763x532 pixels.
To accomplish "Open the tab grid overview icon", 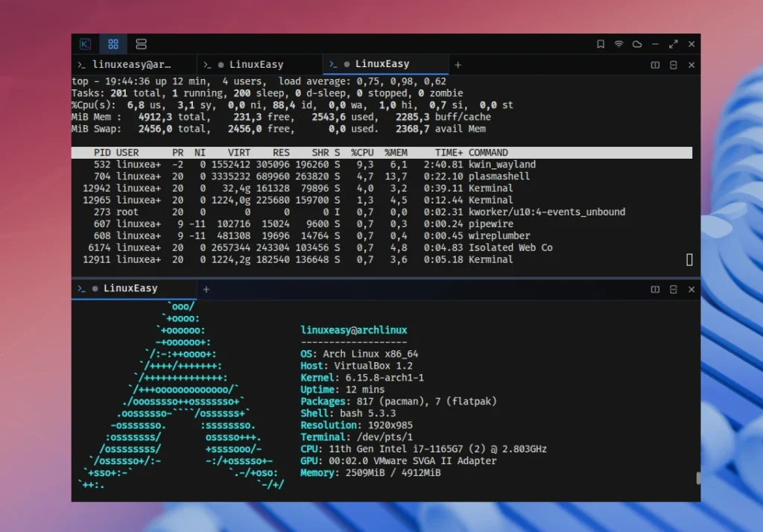I will tap(113, 43).
